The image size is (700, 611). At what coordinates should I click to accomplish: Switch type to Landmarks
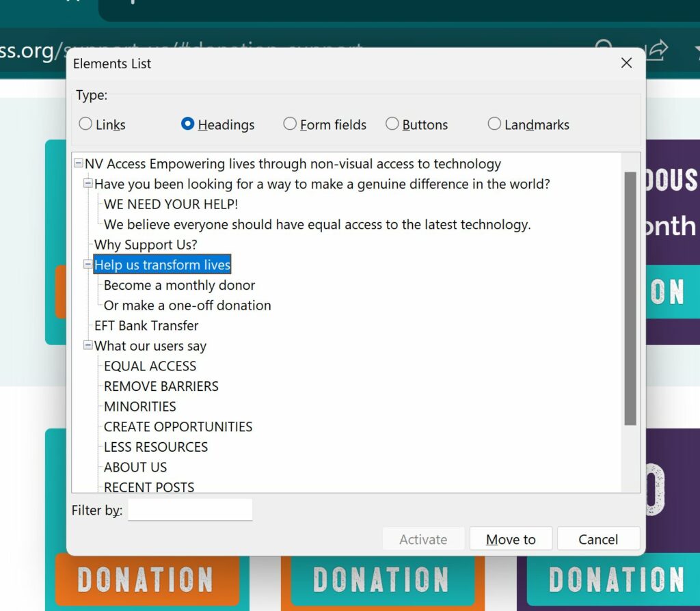click(494, 124)
